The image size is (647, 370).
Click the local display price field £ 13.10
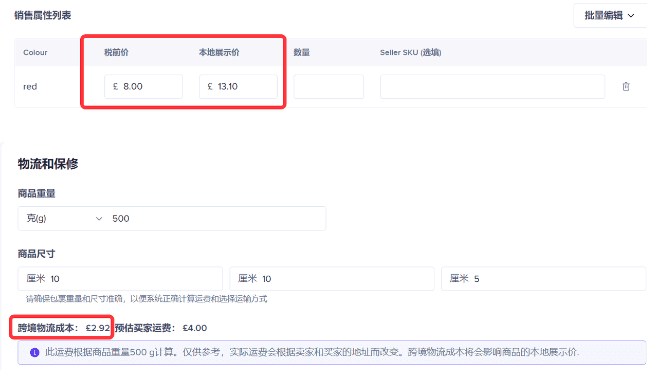pyautogui.click(x=238, y=87)
